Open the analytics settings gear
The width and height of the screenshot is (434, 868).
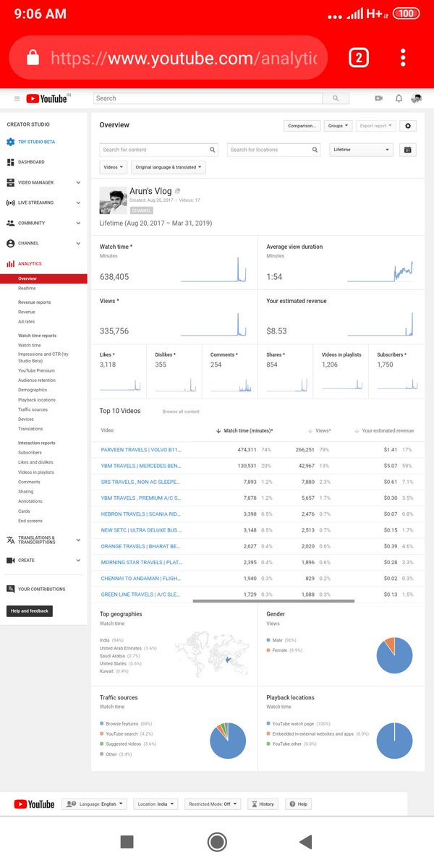(408, 125)
